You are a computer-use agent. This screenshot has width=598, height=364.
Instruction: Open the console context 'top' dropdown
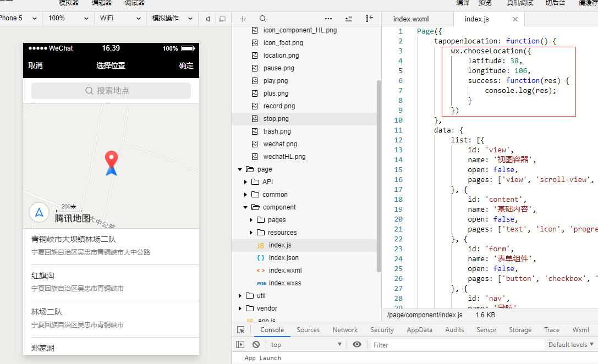point(306,345)
